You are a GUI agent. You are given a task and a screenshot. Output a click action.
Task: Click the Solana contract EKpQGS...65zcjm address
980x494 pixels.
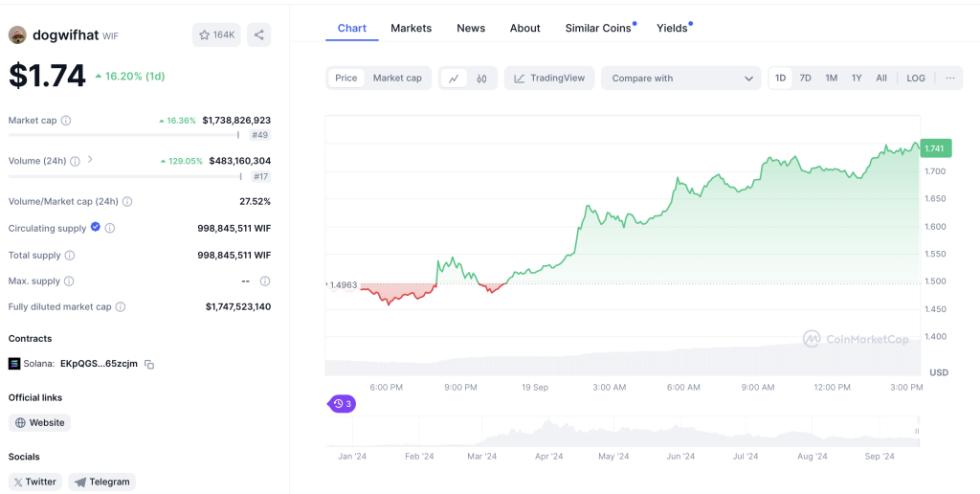point(99,363)
